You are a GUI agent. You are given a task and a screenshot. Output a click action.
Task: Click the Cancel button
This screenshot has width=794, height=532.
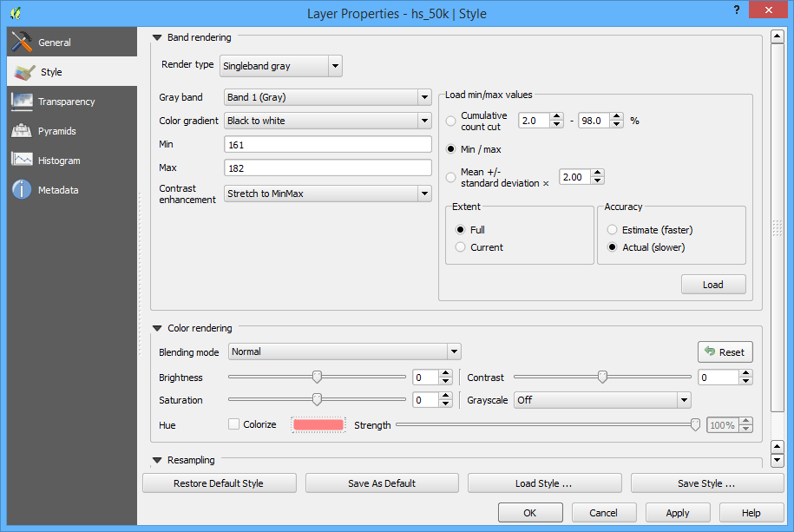(x=604, y=513)
